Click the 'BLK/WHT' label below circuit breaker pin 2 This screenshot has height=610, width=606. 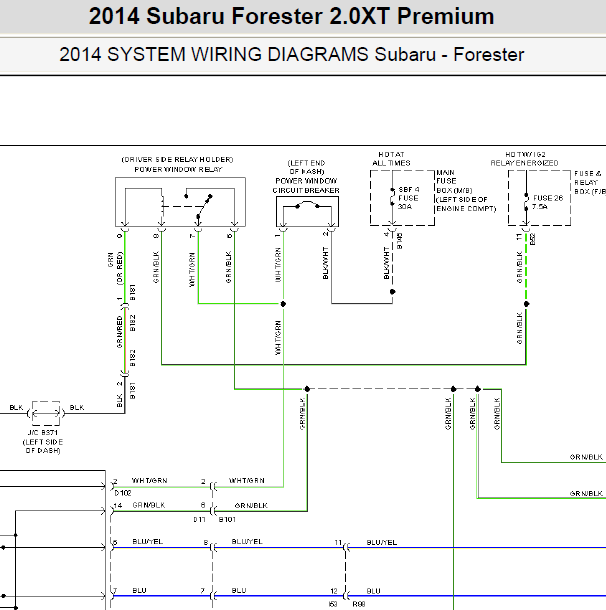(326, 263)
